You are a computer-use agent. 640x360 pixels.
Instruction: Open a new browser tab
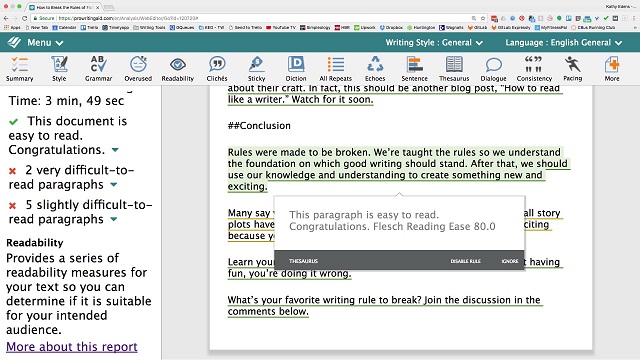point(109,8)
